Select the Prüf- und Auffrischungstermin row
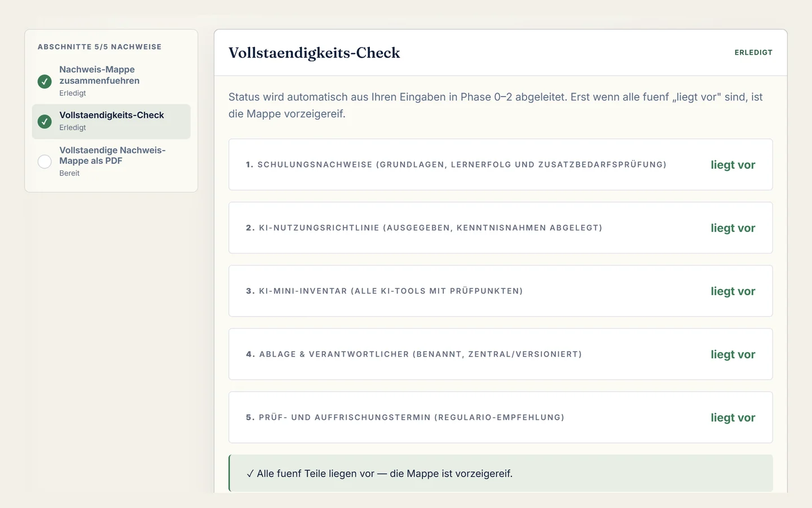 (501, 418)
